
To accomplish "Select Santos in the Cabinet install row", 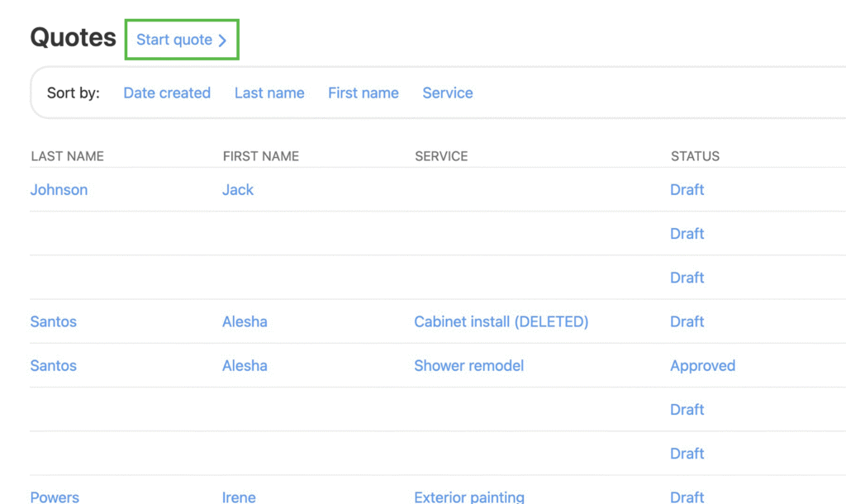I will click(54, 321).
